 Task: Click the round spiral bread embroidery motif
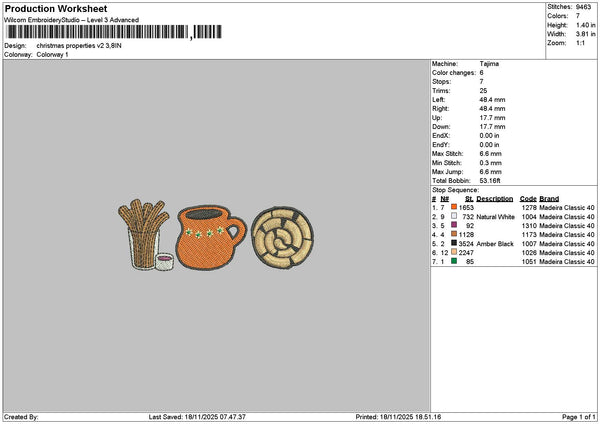coord(282,238)
